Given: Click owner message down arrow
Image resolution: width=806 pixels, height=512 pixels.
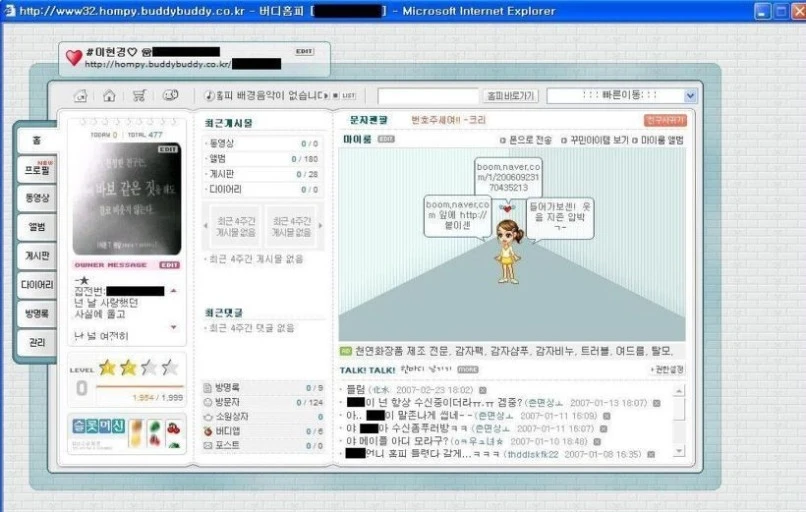Looking at the screenshot, I should pos(174,327).
